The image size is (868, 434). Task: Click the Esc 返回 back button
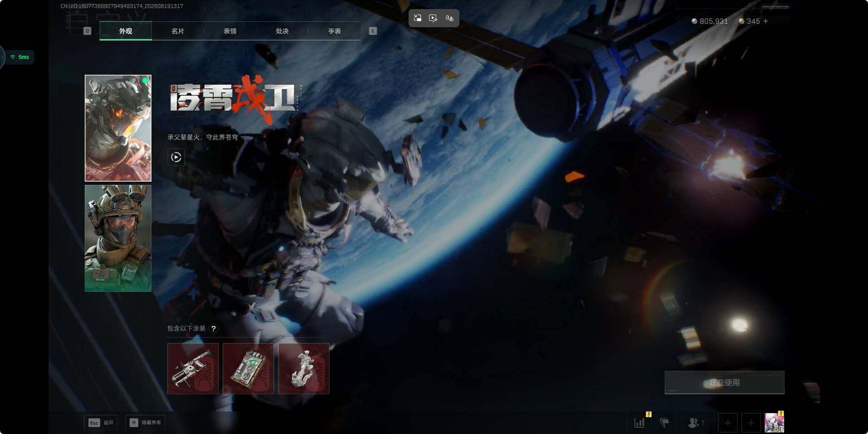(101, 423)
